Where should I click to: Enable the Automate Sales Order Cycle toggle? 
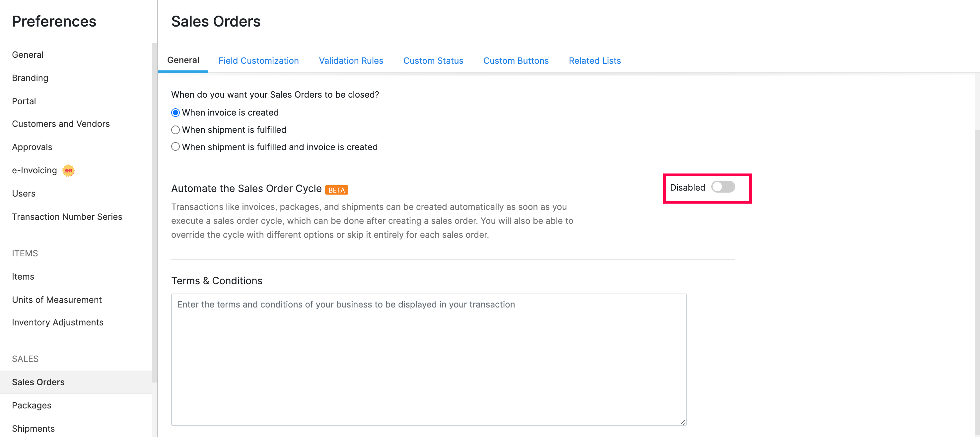tap(723, 187)
